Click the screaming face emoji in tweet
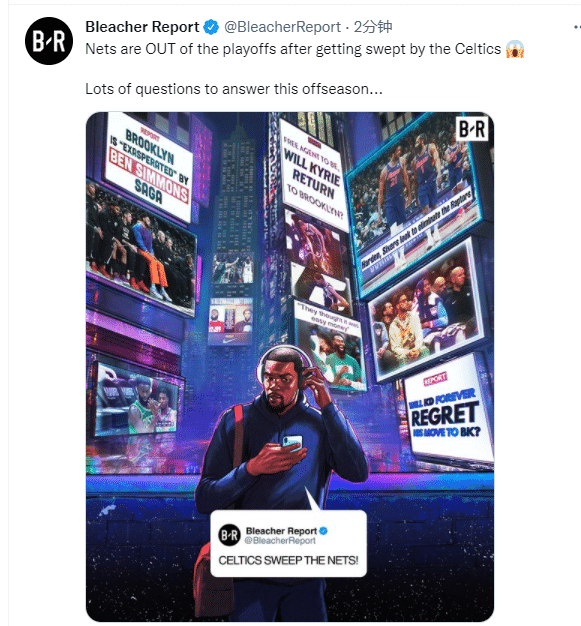581x626 pixels. coord(515,50)
